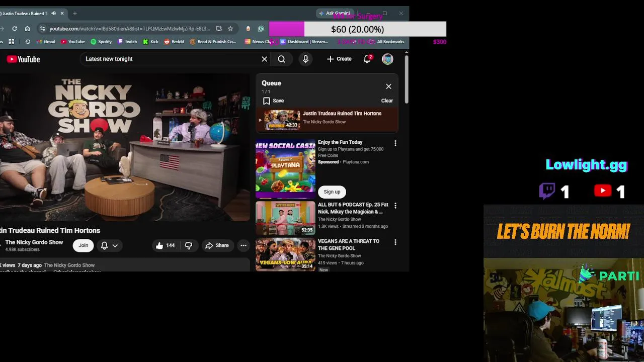Viewport: 644px width, 362px height.
Task: Click the address bar URL field
Action: (x=130, y=29)
